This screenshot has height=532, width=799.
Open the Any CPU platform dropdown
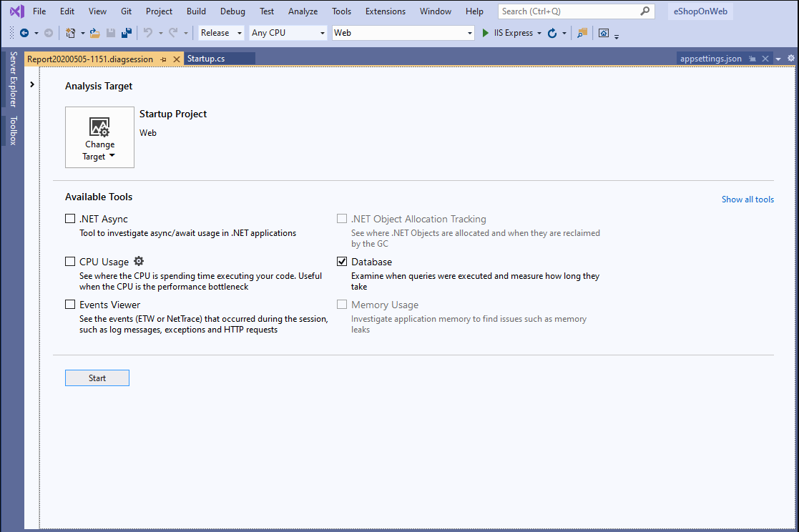(286, 32)
